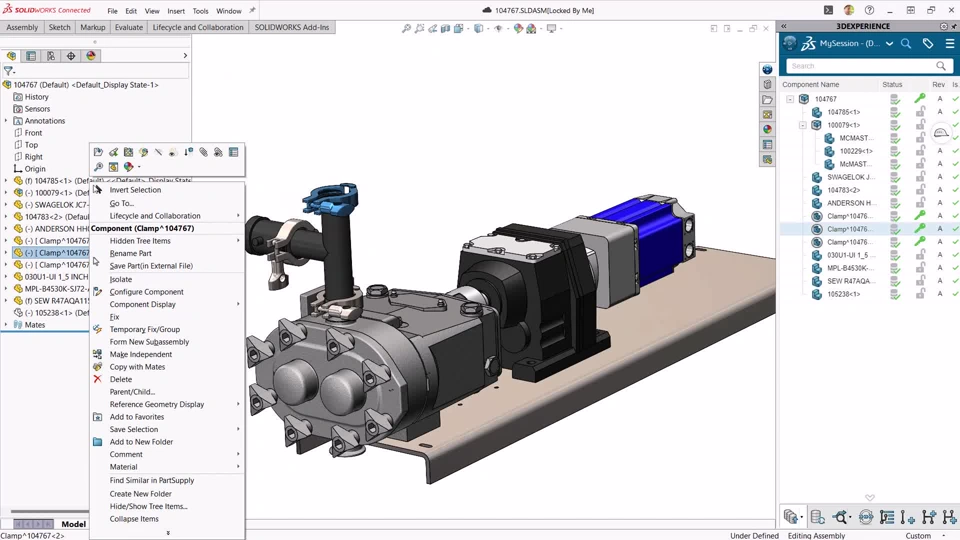Expand the Annotations tree node

click(6, 121)
